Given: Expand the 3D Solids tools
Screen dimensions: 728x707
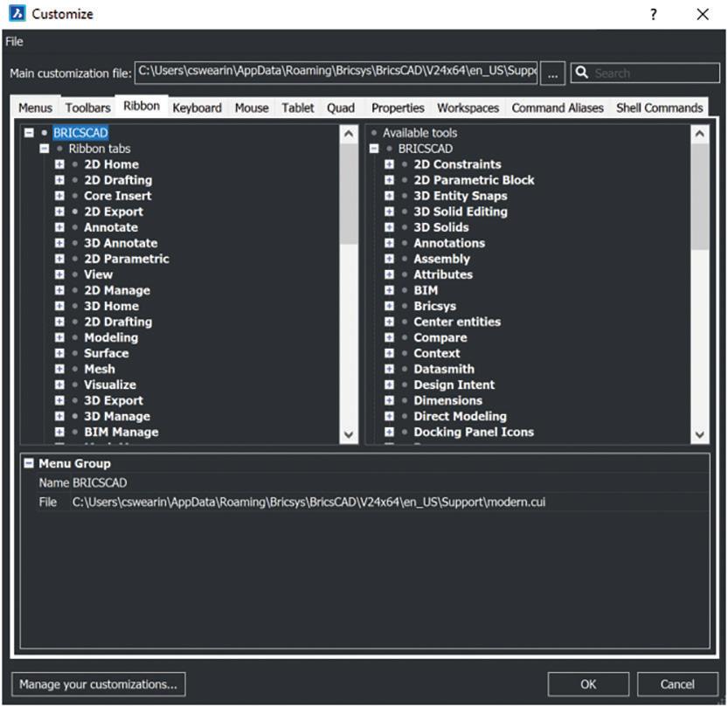Looking at the screenshot, I should pyautogui.click(x=389, y=227).
